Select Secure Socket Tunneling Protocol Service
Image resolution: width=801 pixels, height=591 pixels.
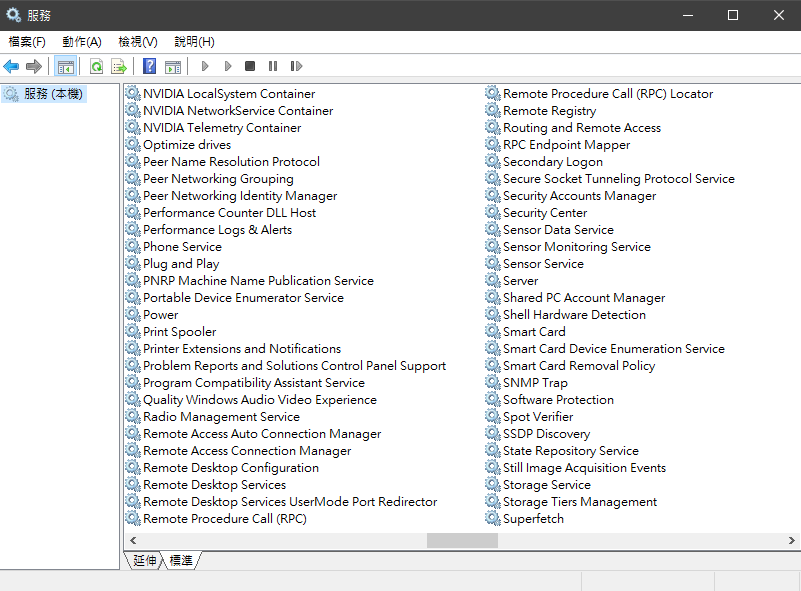pos(619,179)
